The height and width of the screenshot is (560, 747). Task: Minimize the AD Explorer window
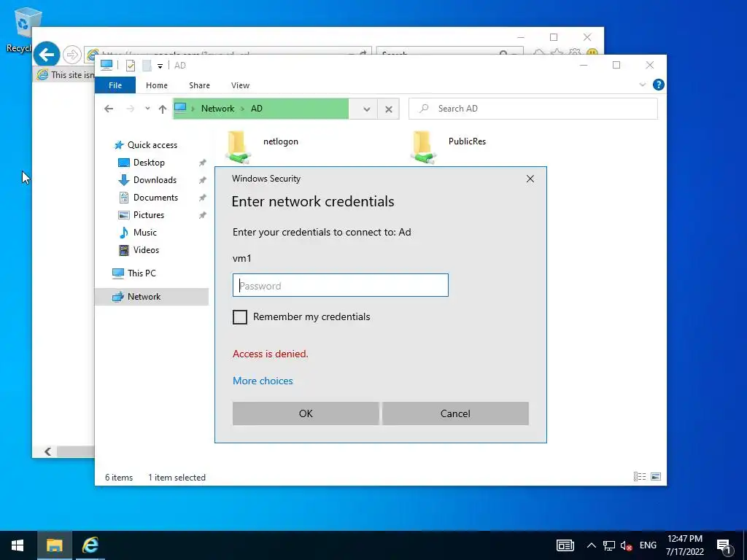coord(584,65)
